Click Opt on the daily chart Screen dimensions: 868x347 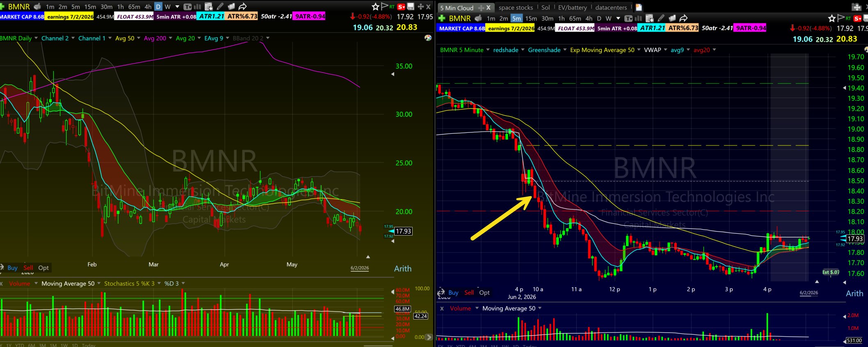coord(43,268)
